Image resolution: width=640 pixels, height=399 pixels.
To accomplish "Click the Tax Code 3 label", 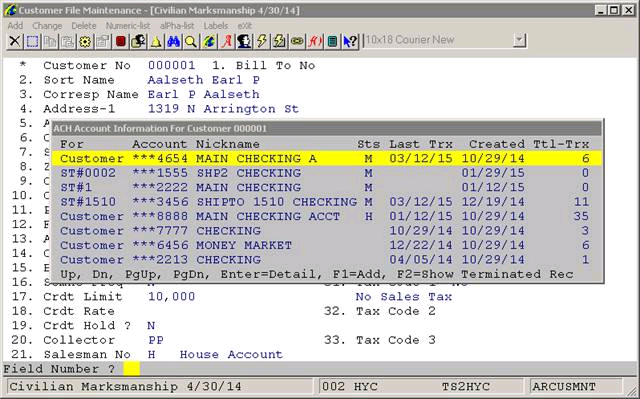I will tap(396, 340).
